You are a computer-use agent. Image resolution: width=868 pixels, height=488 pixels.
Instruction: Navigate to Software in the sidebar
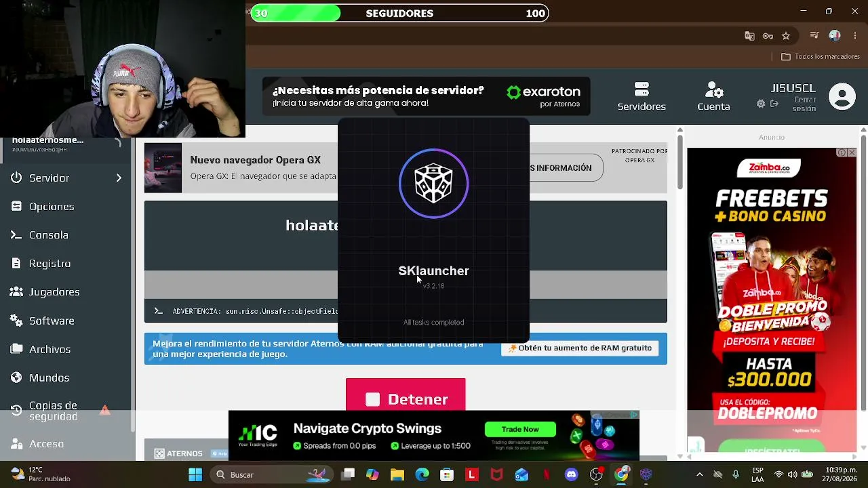coord(52,321)
